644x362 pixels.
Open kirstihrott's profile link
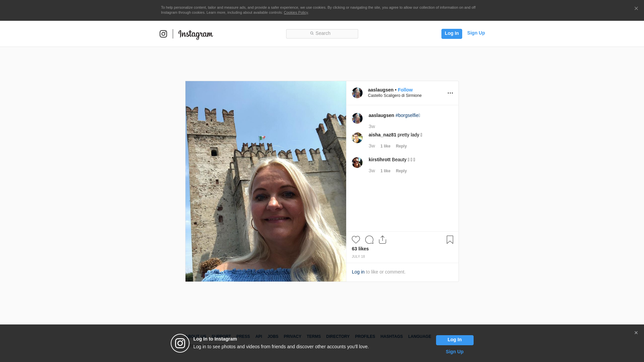click(379, 160)
